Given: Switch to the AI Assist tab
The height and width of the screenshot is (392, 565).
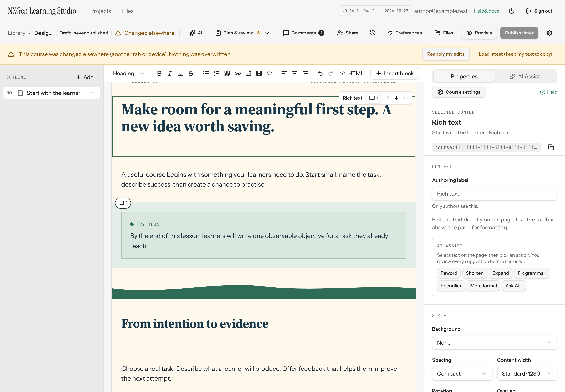Looking at the screenshot, I should 525,77.
